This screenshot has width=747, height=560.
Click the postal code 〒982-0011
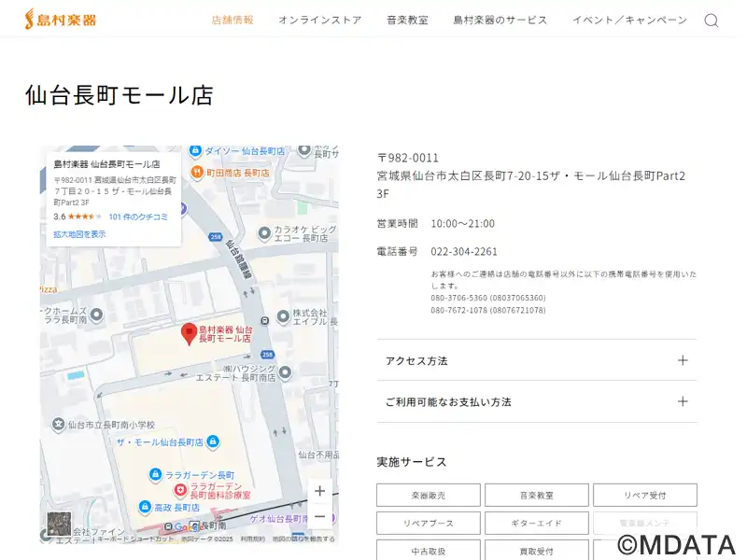pyautogui.click(x=408, y=158)
